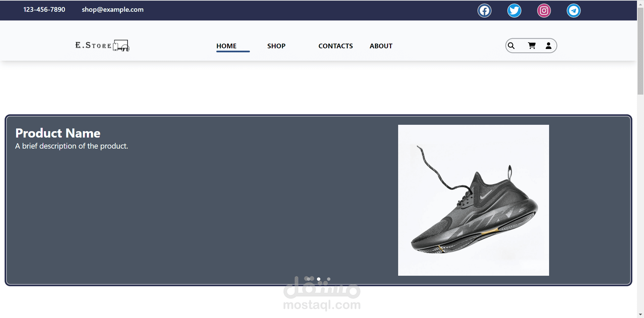Click "A brief description of the product." text
Viewport: 644px width, 318px height.
72,146
